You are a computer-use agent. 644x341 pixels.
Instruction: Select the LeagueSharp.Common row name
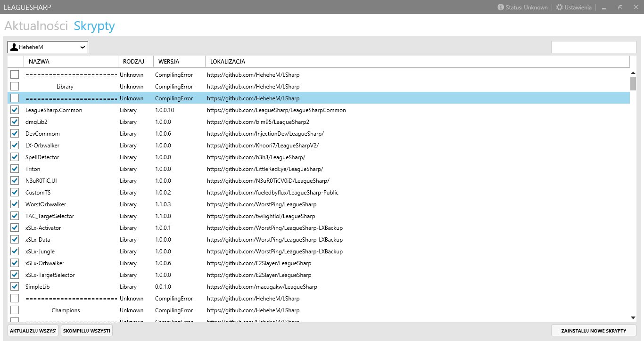point(54,110)
